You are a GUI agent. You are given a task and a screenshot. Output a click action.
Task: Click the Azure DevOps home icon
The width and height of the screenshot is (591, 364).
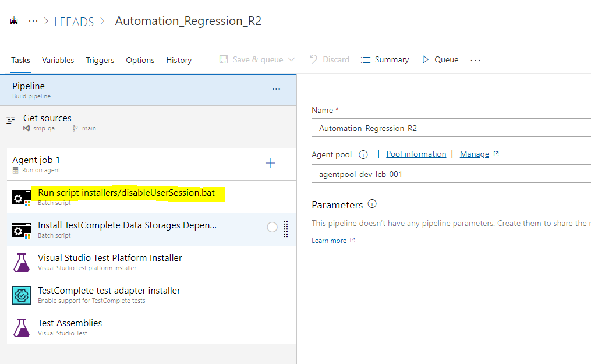pyautogui.click(x=15, y=22)
